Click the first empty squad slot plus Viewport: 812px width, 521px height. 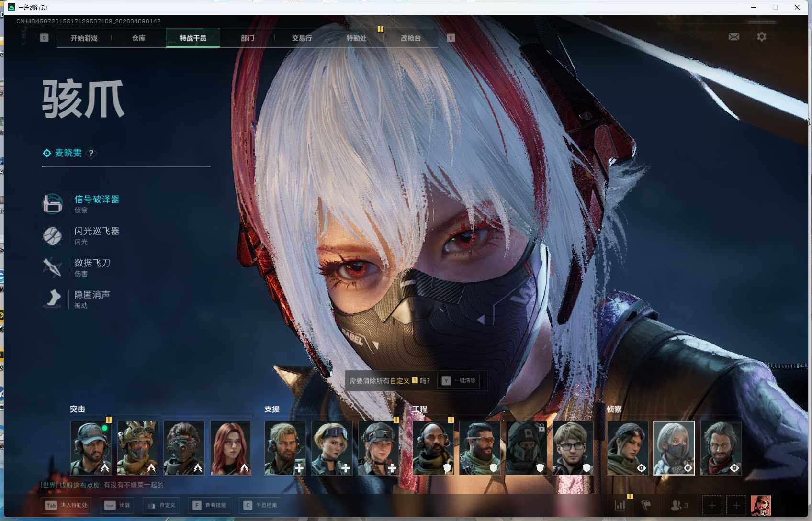tap(712, 505)
